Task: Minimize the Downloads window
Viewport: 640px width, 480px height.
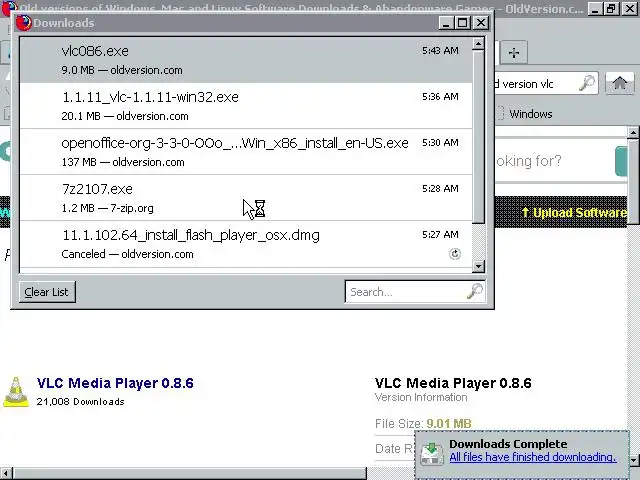Action: pyautogui.click(x=446, y=23)
